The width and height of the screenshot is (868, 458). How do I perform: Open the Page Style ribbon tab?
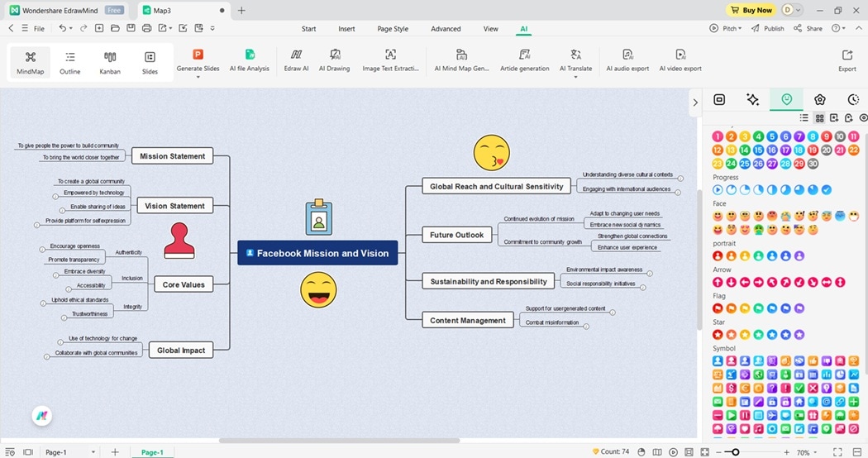tap(393, 29)
